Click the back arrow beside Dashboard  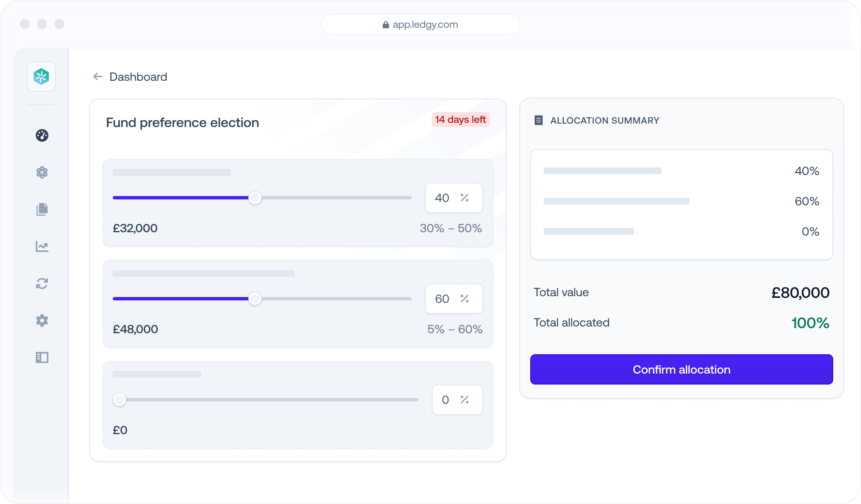tap(98, 77)
